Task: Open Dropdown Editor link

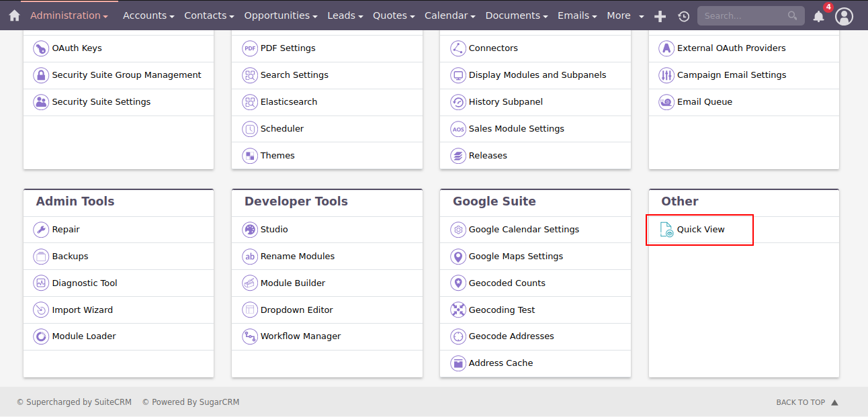Action: tap(297, 310)
